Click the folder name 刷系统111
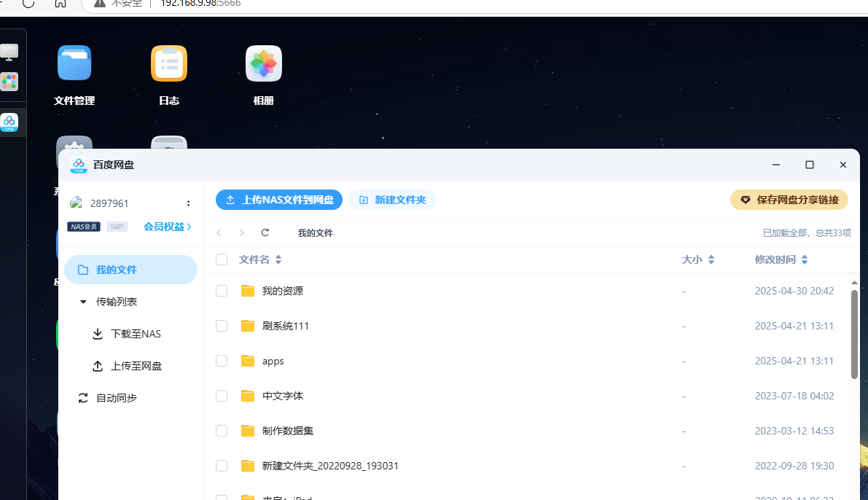The width and height of the screenshot is (868, 500). (x=286, y=326)
